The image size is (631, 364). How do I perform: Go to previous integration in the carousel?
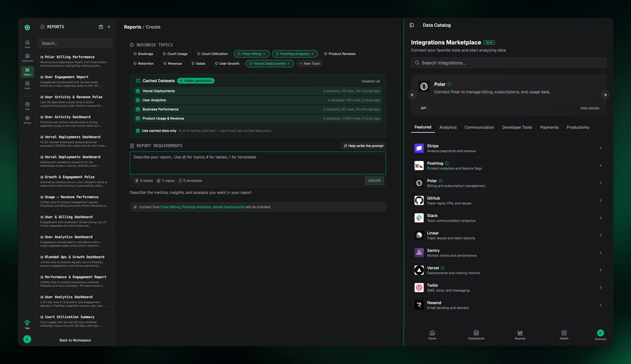tap(412, 95)
